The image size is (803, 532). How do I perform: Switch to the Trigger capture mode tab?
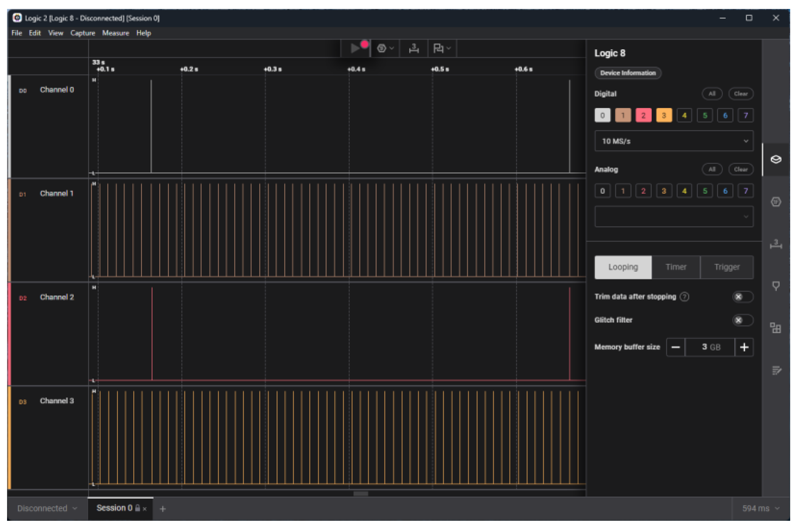tap(727, 267)
